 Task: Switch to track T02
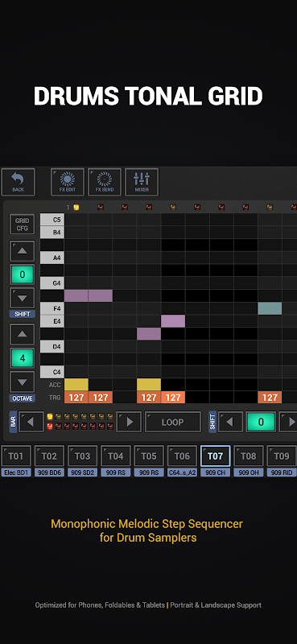click(49, 456)
